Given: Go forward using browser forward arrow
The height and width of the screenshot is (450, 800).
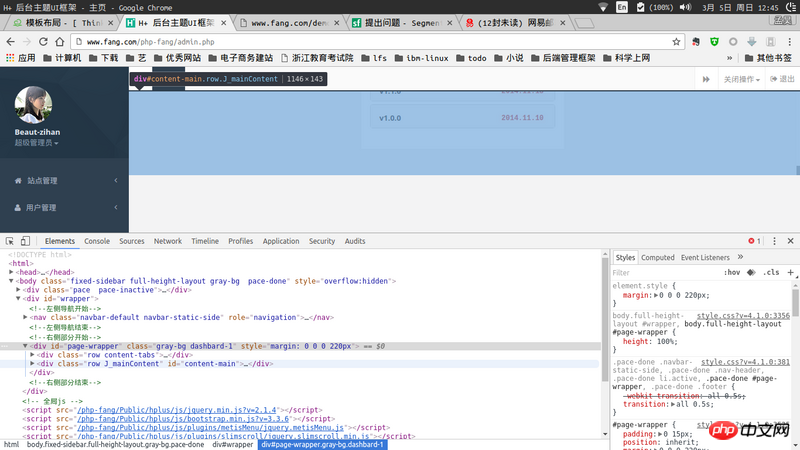Looking at the screenshot, I should [27, 42].
